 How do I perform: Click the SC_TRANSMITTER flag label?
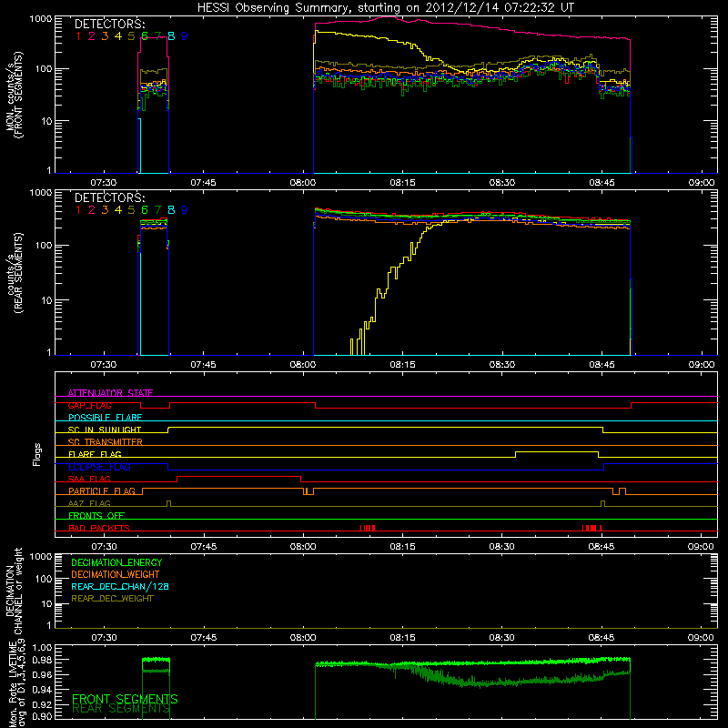pos(106,442)
